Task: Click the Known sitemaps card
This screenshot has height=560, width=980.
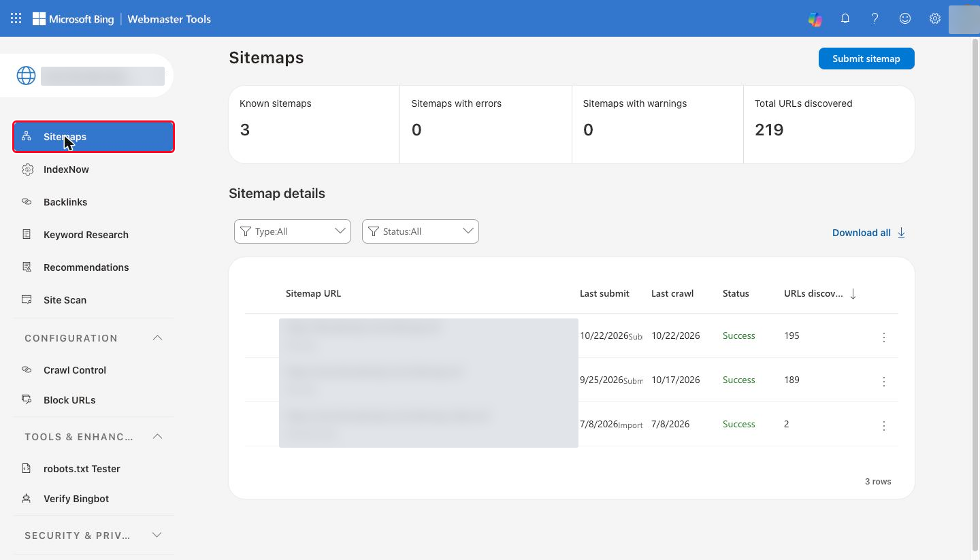Action: click(x=314, y=125)
